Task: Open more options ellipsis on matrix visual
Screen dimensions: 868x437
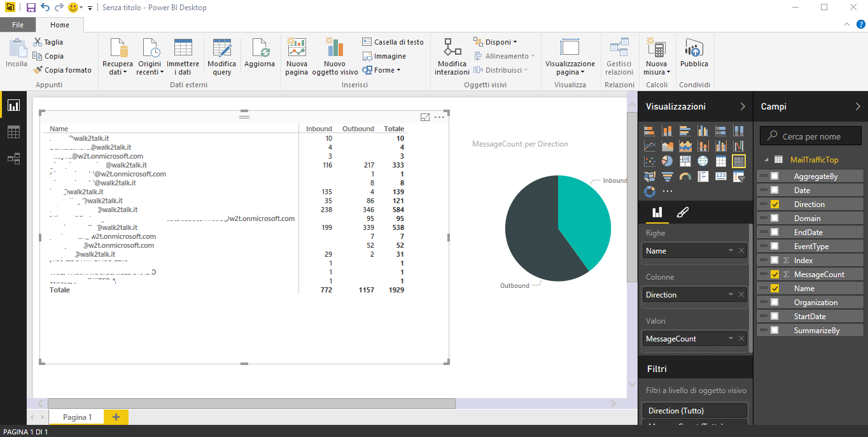Action: [439, 117]
